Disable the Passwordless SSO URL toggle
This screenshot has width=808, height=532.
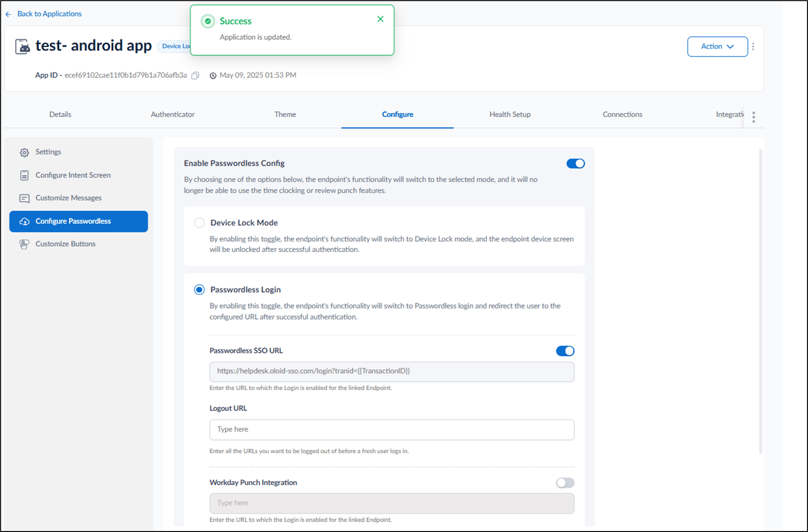pyautogui.click(x=565, y=351)
